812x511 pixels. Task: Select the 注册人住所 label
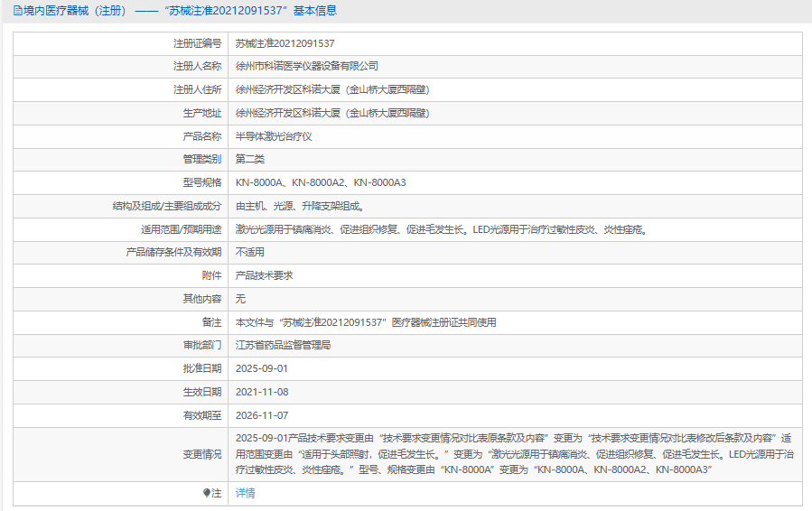197,89
